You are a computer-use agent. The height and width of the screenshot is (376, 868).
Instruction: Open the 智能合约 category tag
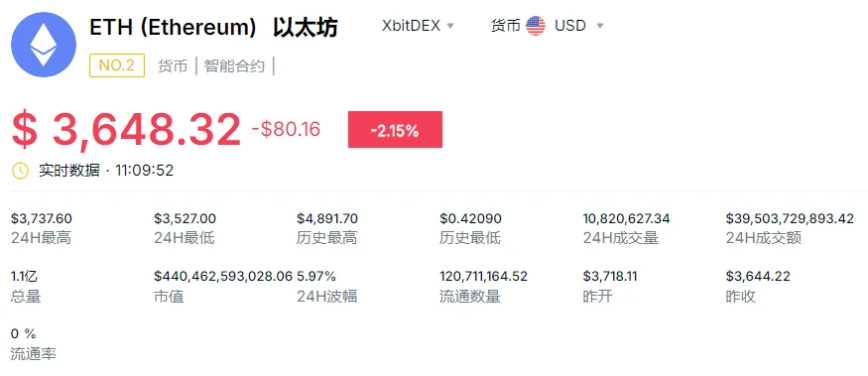click(234, 65)
